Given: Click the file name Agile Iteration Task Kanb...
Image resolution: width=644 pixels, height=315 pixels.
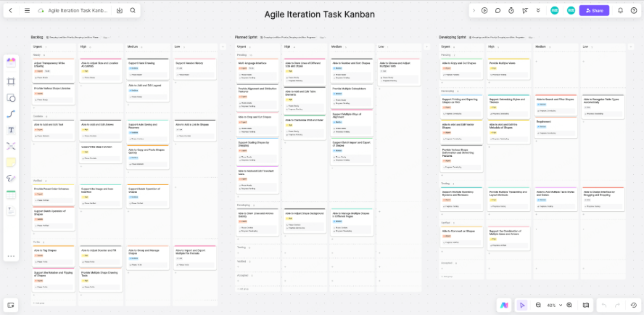Looking at the screenshot, I should tap(77, 11).
